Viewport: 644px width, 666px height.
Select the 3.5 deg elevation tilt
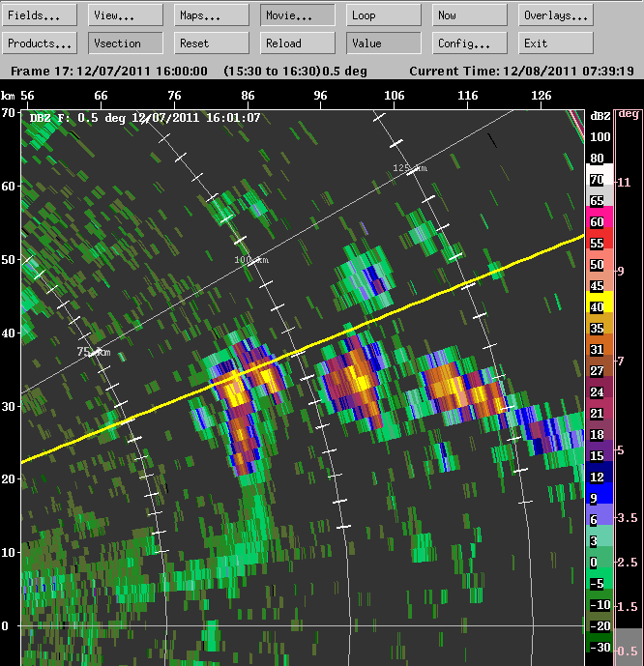click(628, 518)
